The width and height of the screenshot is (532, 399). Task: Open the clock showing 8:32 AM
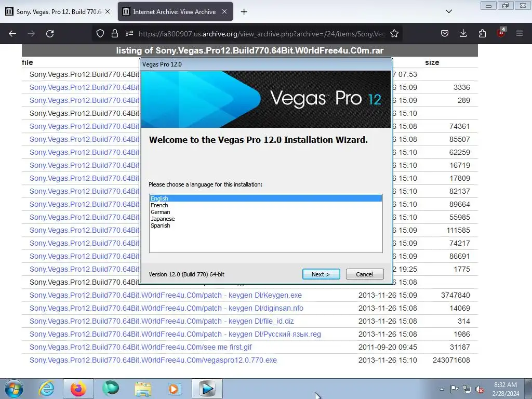pyautogui.click(x=505, y=389)
